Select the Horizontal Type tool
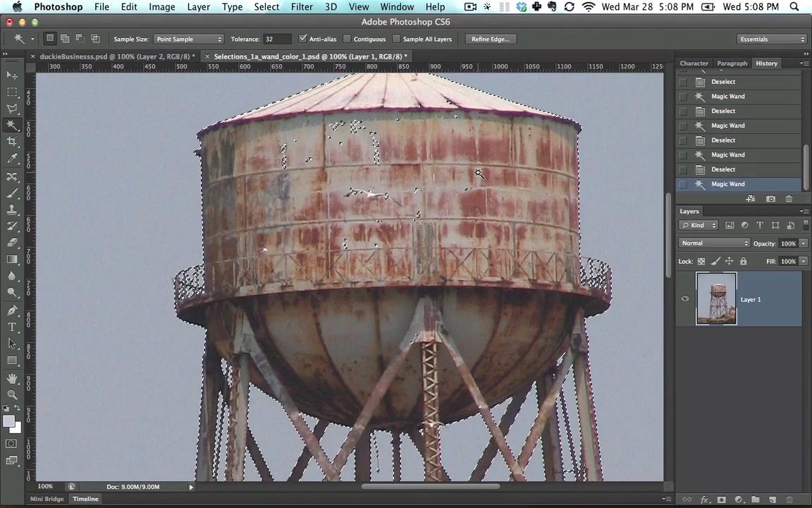812x508 pixels. click(12, 327)
